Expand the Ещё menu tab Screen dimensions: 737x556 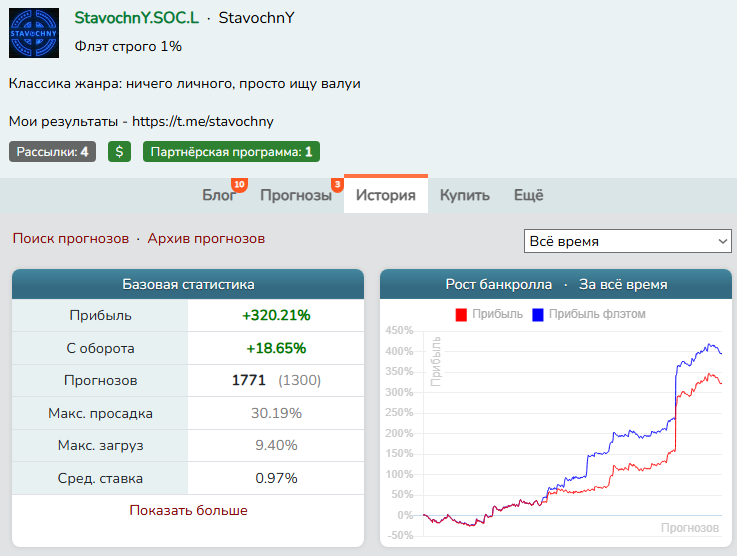[x=529, y=195]
